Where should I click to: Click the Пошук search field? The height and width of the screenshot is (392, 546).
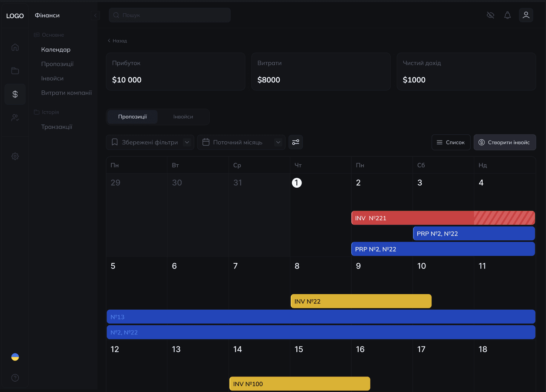click(x=170, y=15)
